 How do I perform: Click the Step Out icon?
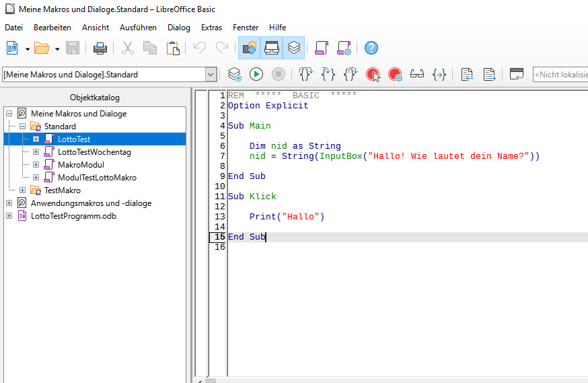351,74
